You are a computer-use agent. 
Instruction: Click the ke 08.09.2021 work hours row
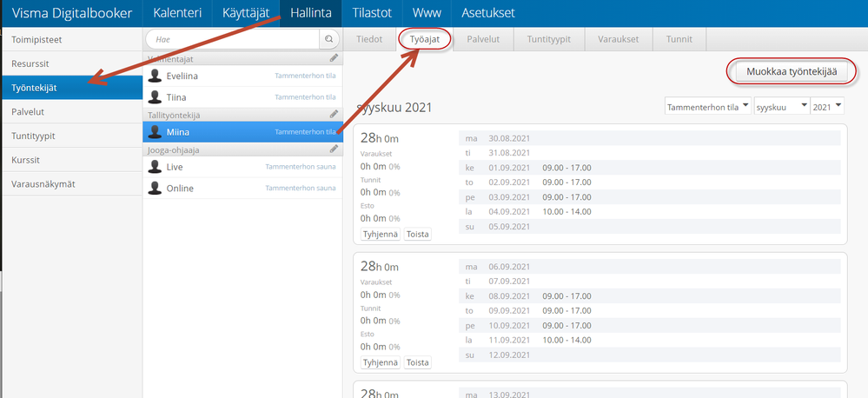point(650,296)
